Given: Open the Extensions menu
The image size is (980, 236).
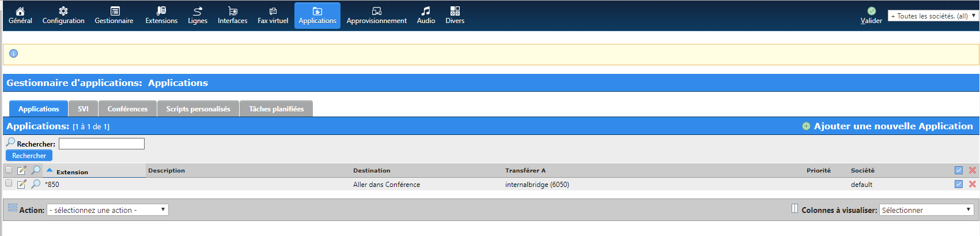Looking at the screenshot, I should [161, 16].
